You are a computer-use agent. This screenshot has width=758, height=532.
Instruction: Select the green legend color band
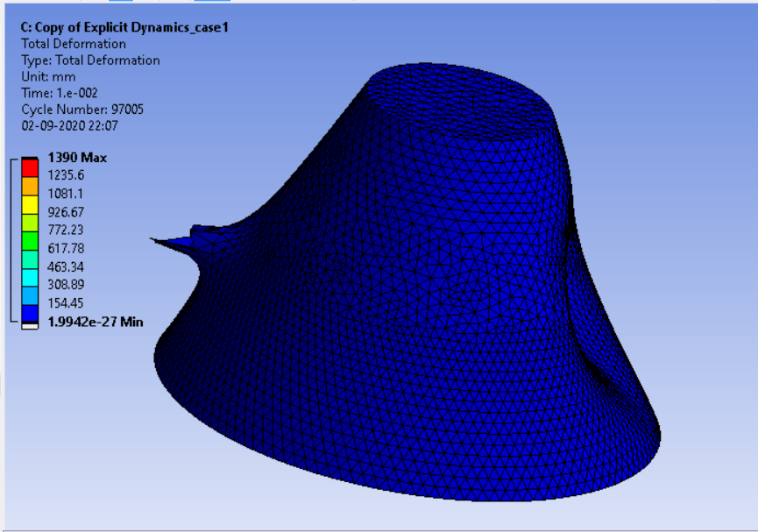click(x=30, y=241)
